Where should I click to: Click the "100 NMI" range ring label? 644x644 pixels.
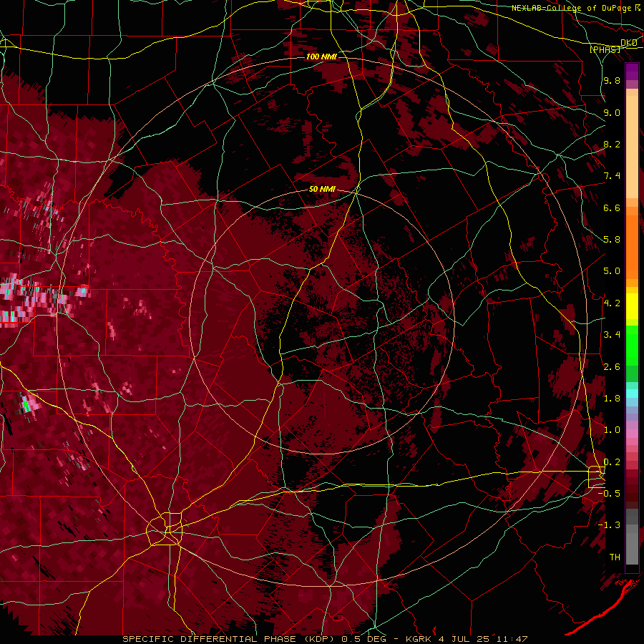click(321, 57)
